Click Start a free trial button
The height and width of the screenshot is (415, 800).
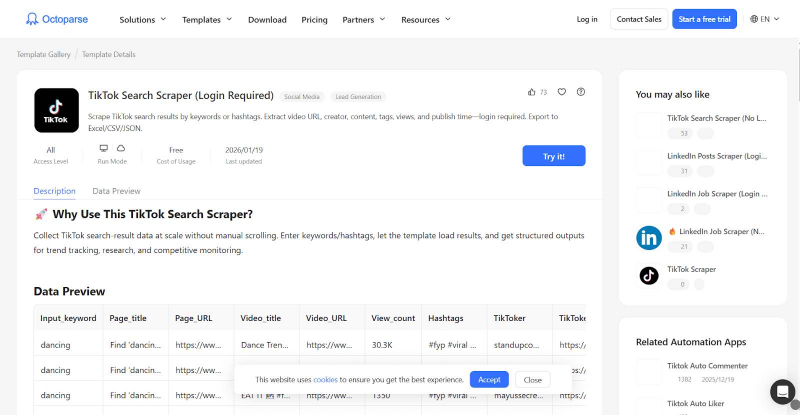704,19
